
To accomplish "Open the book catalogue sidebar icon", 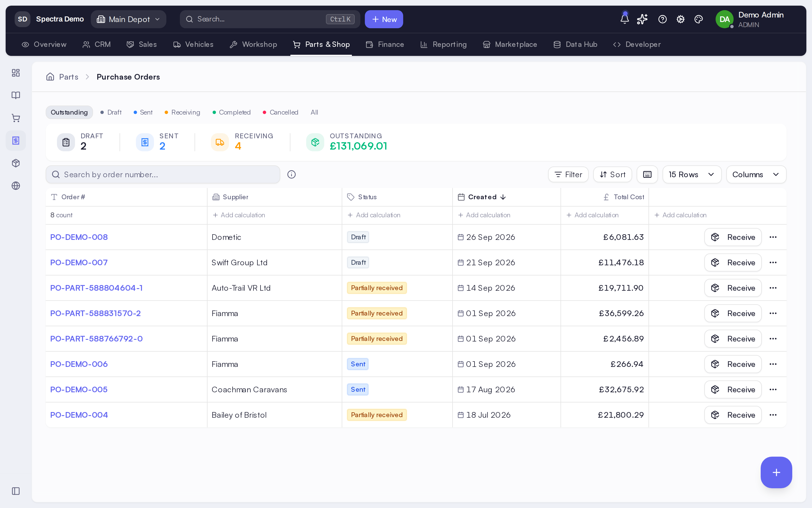I will click(x=16, y=95).
